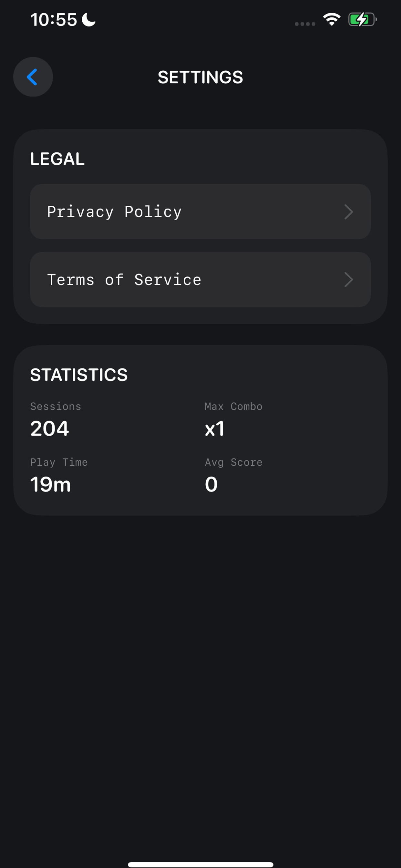This screenshot has height=868, width=401.
Task: Tap the 10:55 clock in status bar
Action: (x=54, y=20)
